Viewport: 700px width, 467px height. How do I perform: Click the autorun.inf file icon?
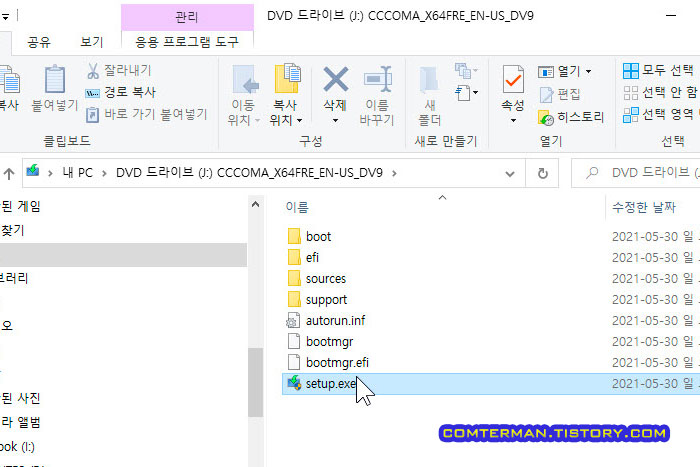[293, 320]
